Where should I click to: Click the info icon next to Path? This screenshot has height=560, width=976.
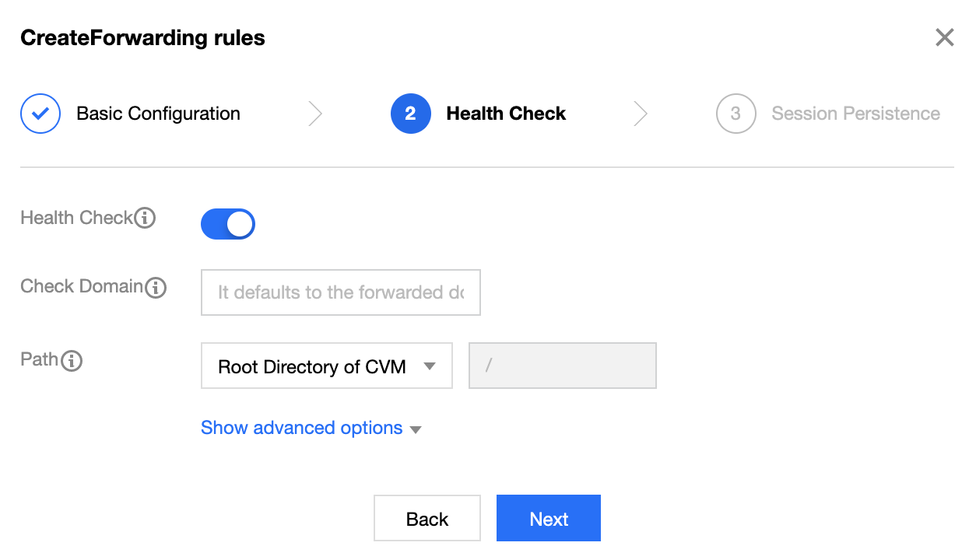pyautogui.click(x=72, y=360)
